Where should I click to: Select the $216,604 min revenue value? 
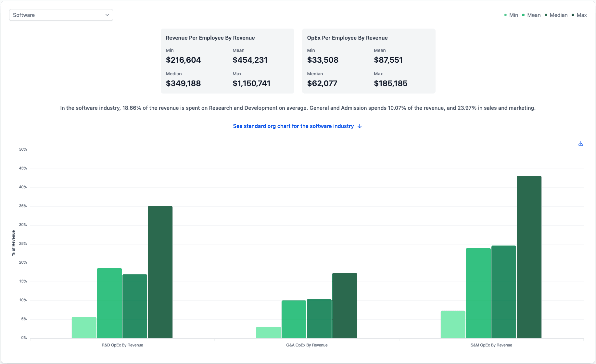(184, 60)
